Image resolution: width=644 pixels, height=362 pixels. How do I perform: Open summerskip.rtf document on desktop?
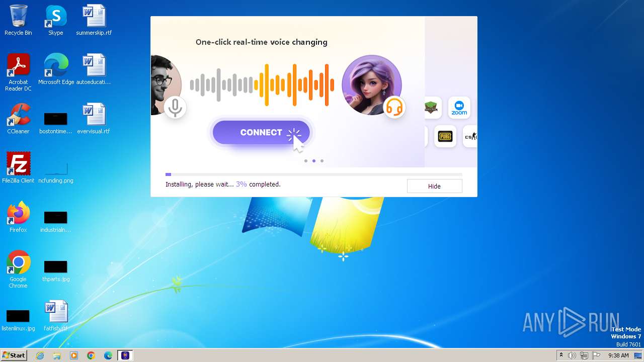coord(94,20)
